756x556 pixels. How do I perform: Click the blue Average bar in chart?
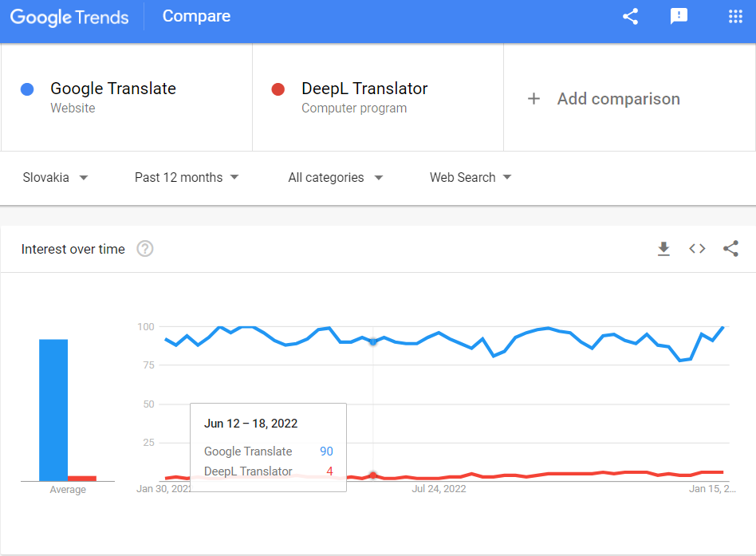(53, 410)
